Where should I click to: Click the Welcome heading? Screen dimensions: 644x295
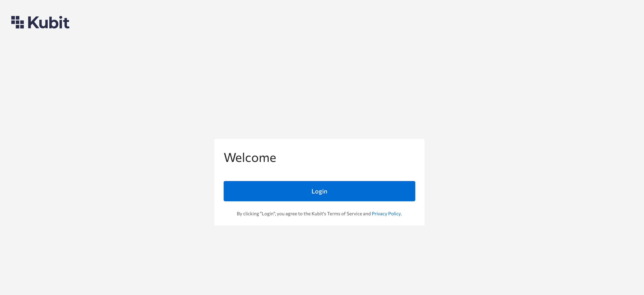[x=250, y=157]
